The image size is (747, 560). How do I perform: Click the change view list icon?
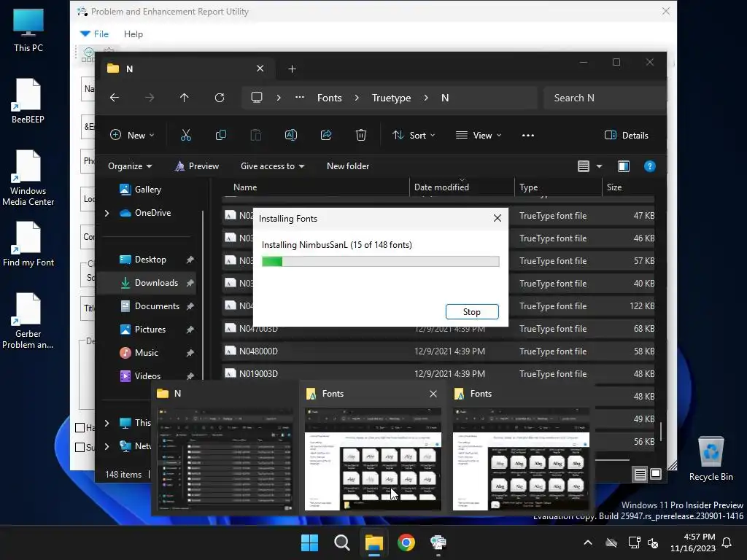[584, 166]
